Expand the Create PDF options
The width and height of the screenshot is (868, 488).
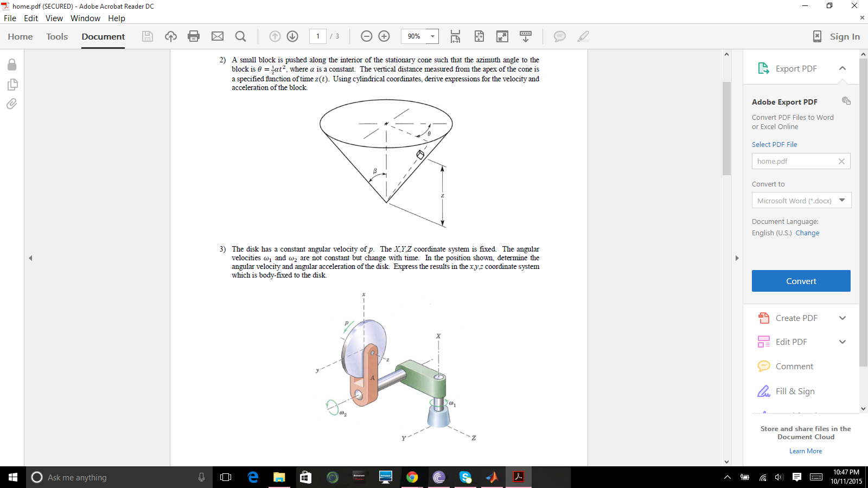coord(843,318)
